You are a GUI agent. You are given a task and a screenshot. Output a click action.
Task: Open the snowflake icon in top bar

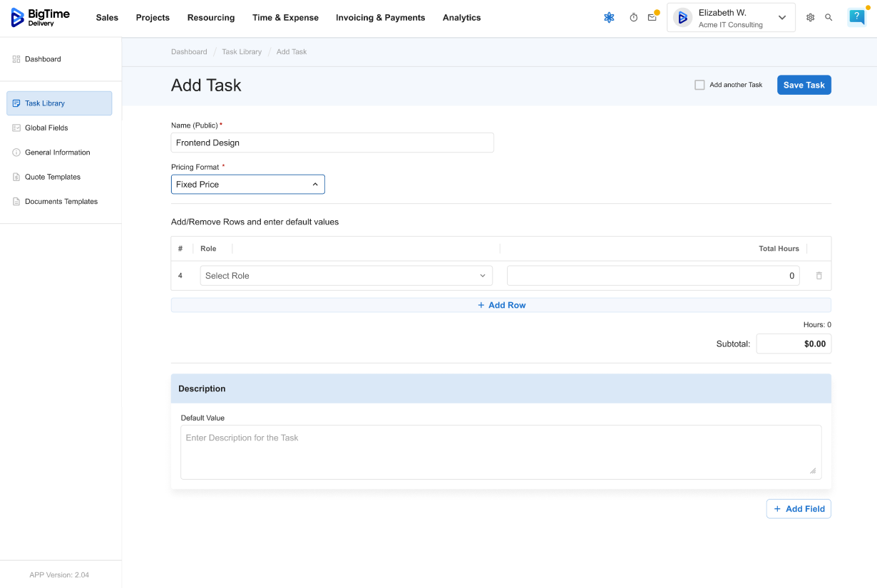coord(609,18)
